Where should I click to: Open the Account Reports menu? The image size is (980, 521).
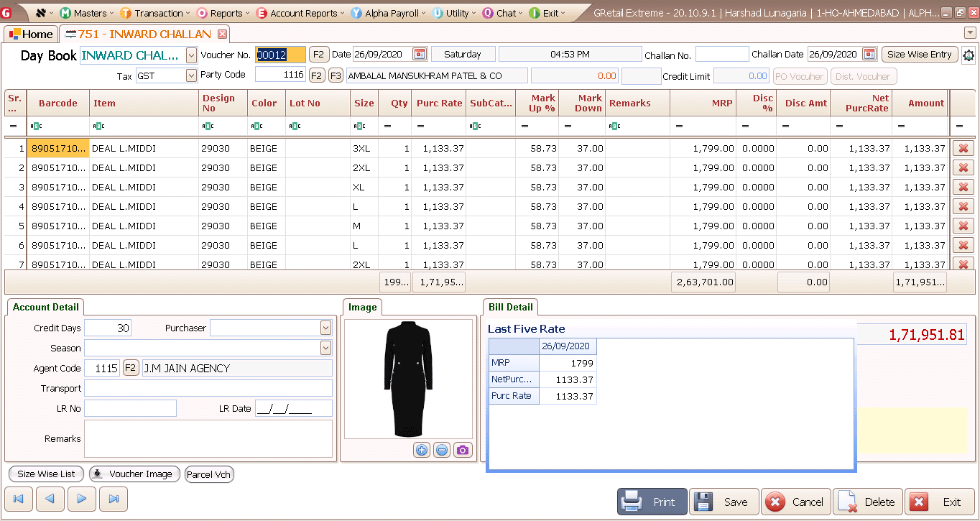[303, 13]
